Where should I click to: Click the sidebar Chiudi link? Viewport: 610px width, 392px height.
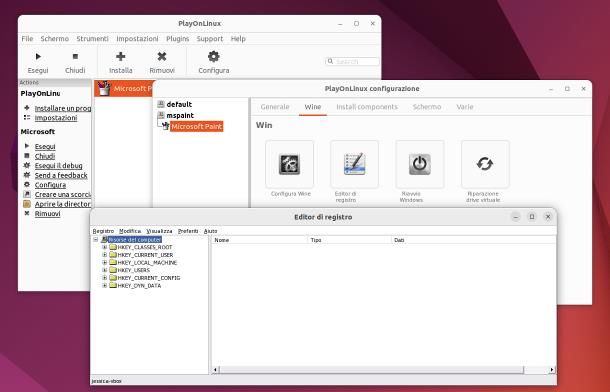tap(45, 156)
